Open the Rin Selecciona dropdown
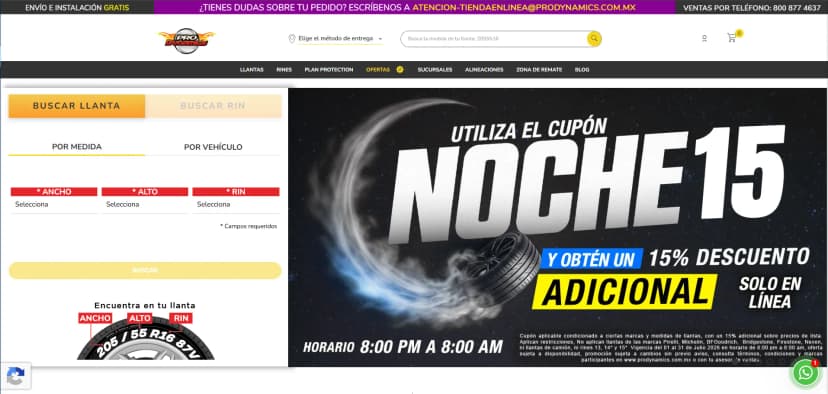Screen dimensions: 828x394 pos(236,204)
